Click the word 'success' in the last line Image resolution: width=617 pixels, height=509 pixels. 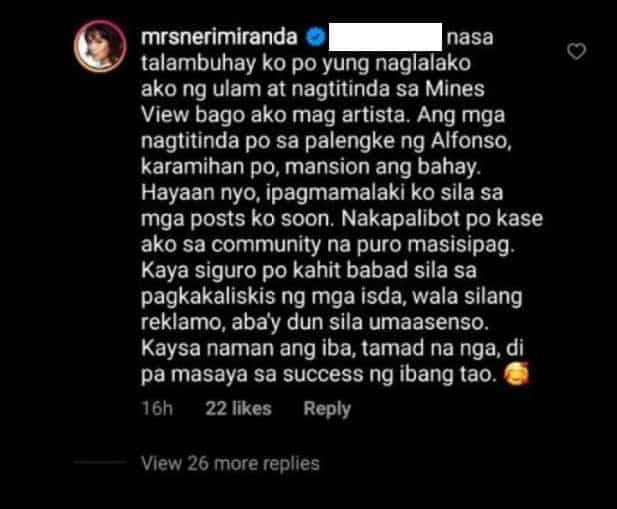[x=323, y=374]
